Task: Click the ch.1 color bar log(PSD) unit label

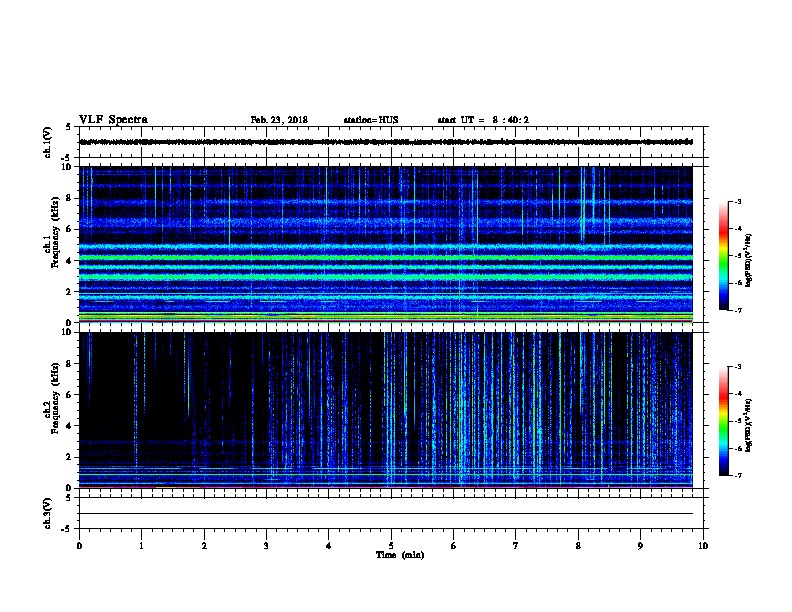Action: click(749, 261)
